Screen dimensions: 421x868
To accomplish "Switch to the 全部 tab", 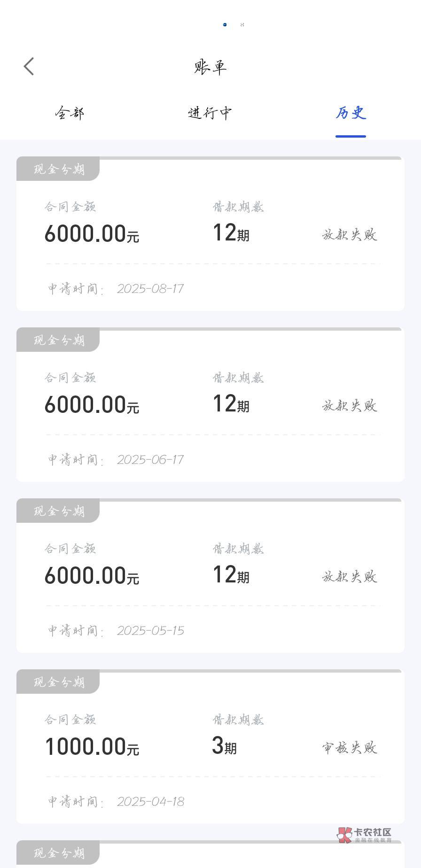I will point(70,113).
